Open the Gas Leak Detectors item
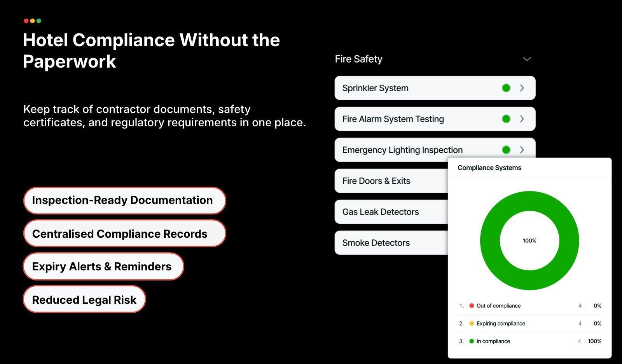The image size is (622, 364). [x=391, y=212]
